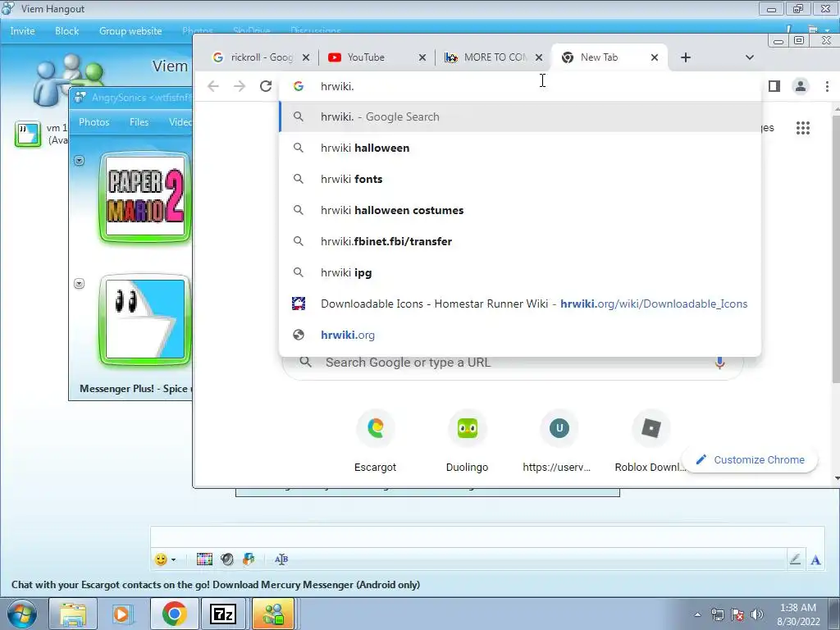Open volume control in system tray
The width and height of the screenshot is (840, 630).
[757, 614]
